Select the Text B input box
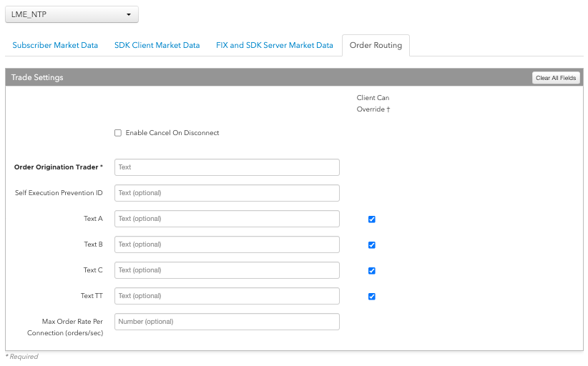The width and height of the screenshot is (588, 366). point(227,244)
